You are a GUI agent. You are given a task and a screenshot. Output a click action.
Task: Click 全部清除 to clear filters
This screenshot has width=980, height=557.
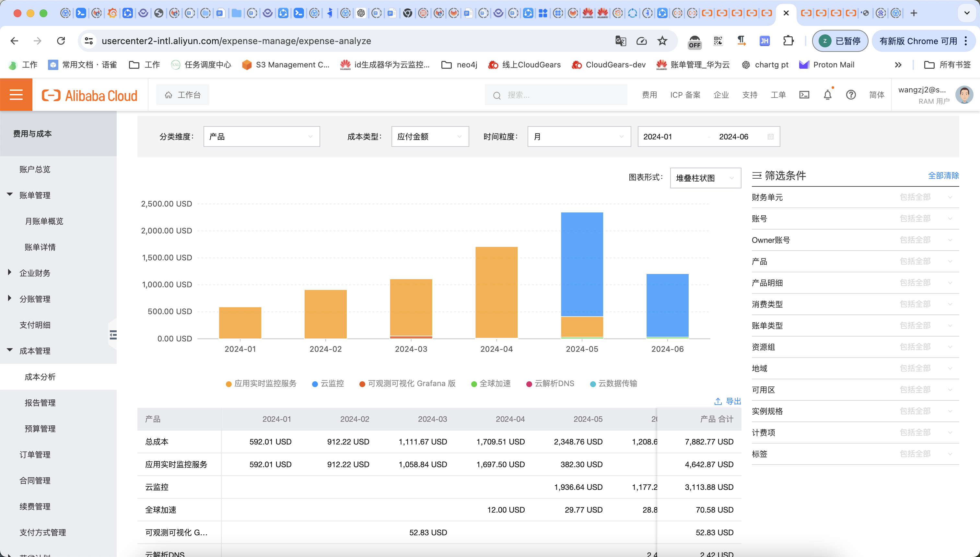coord(943,176)
